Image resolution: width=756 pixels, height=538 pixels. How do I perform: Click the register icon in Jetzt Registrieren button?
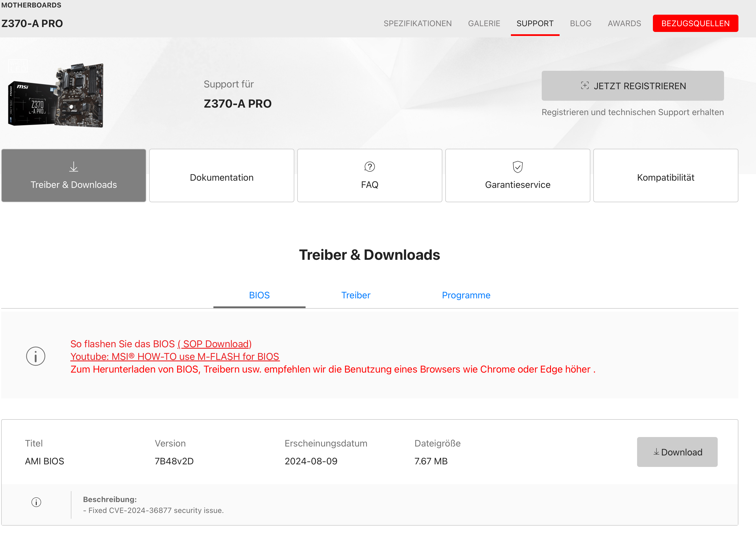pos(585,85)
